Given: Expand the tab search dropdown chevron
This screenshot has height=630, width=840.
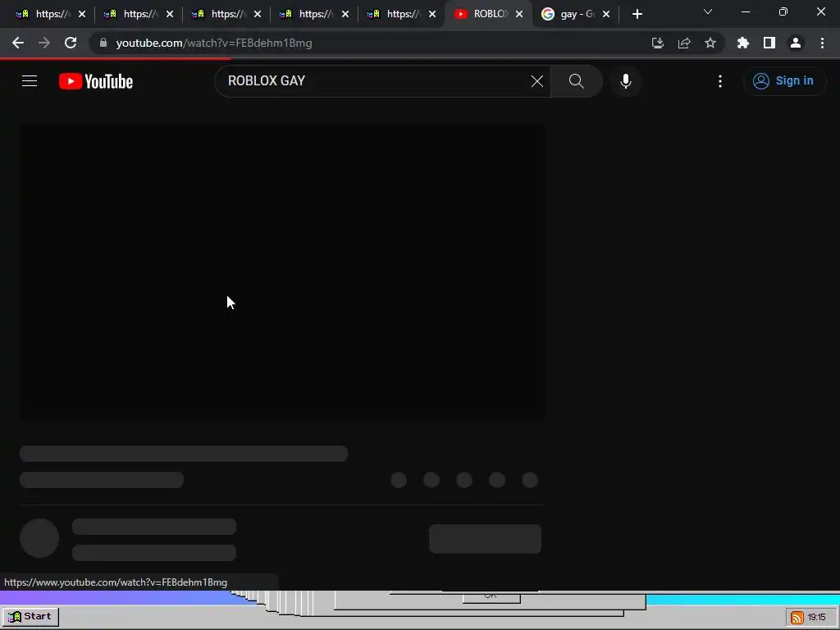Looking at the screenshot, I should tap(708, 11).
